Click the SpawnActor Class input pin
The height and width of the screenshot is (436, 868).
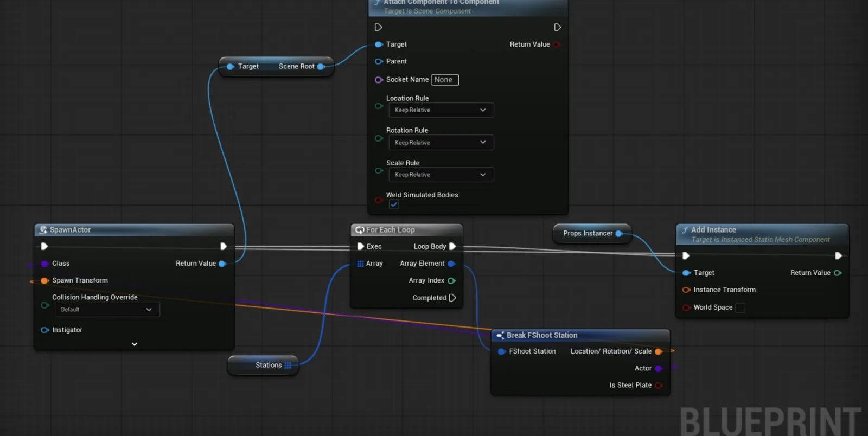45,264
